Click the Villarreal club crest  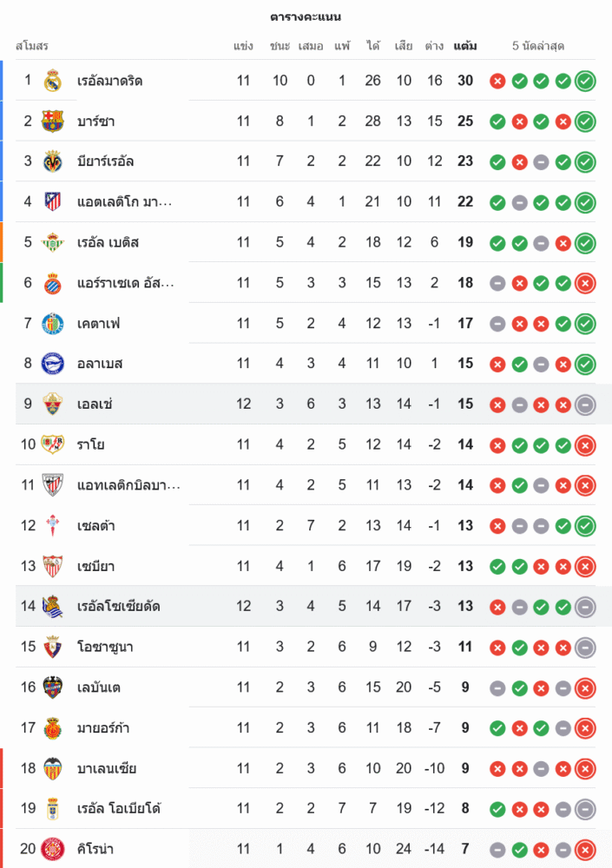(53, 161)
